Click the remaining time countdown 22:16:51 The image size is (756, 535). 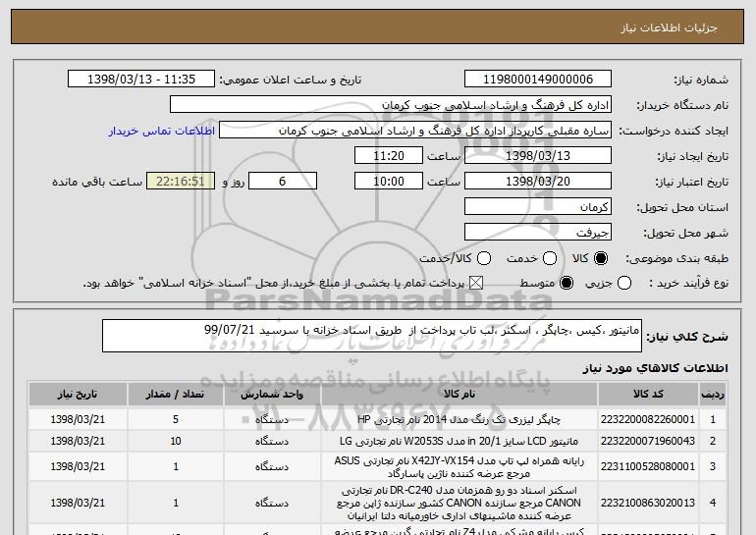(181, 182)
